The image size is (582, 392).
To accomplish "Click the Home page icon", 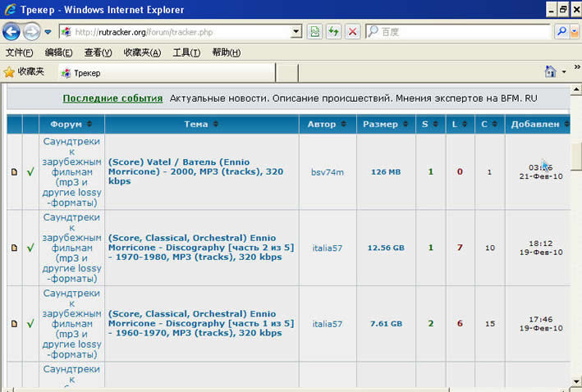I will [551, 71].
